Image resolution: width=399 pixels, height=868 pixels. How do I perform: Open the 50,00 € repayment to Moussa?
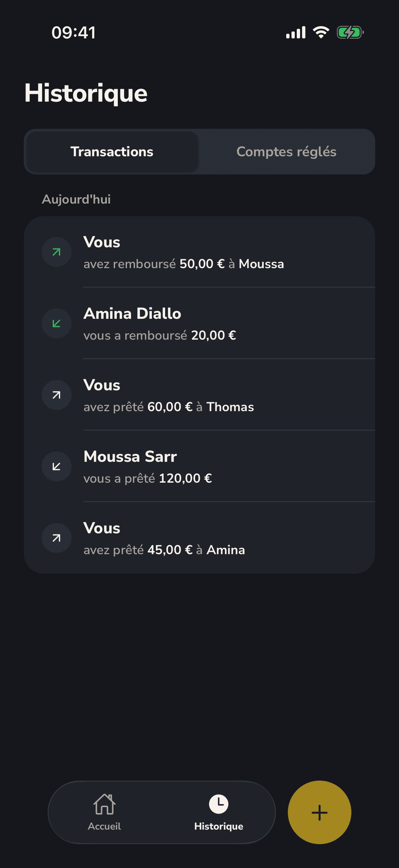coord(199,252)
